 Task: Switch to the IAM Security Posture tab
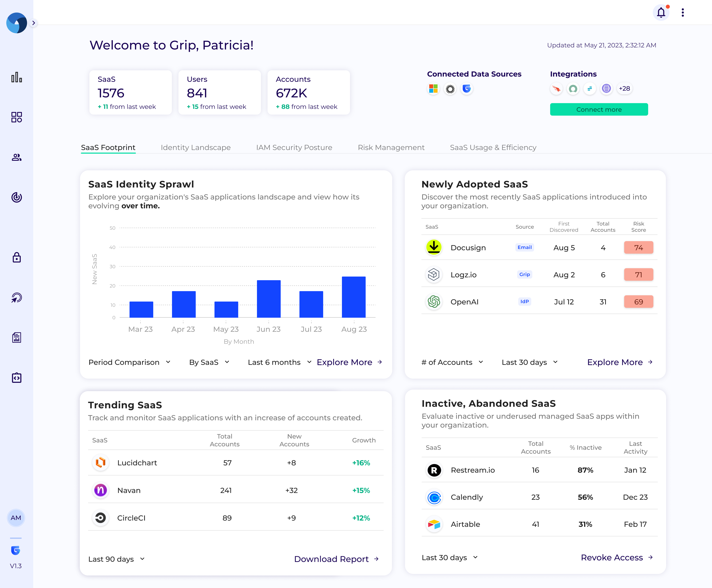tap(294, 147)
